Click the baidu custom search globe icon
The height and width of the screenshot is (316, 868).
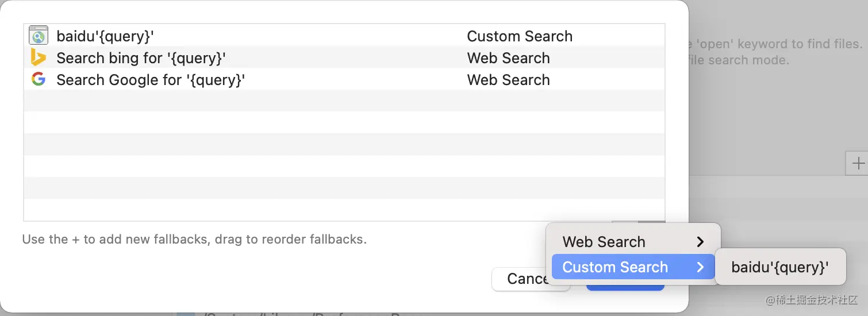click(x=39, y=36)
